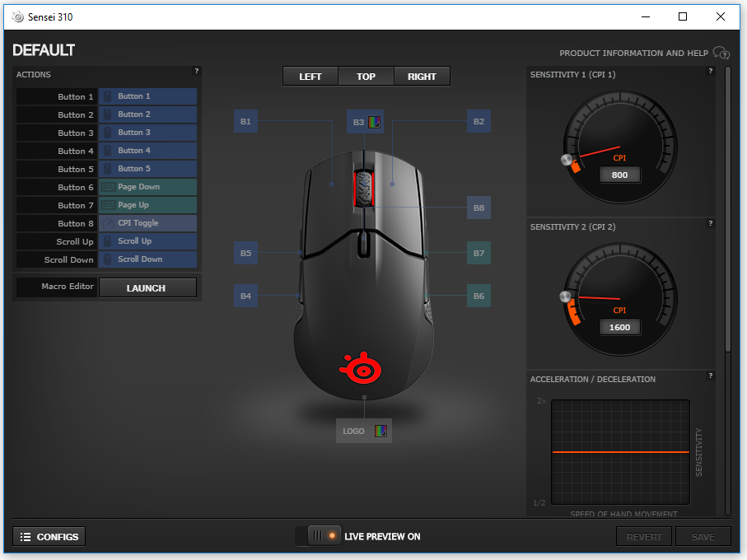747x560 pixels.
Task: Click the Acceleration/Deceleration help question mark
Action: coord(710,376)
